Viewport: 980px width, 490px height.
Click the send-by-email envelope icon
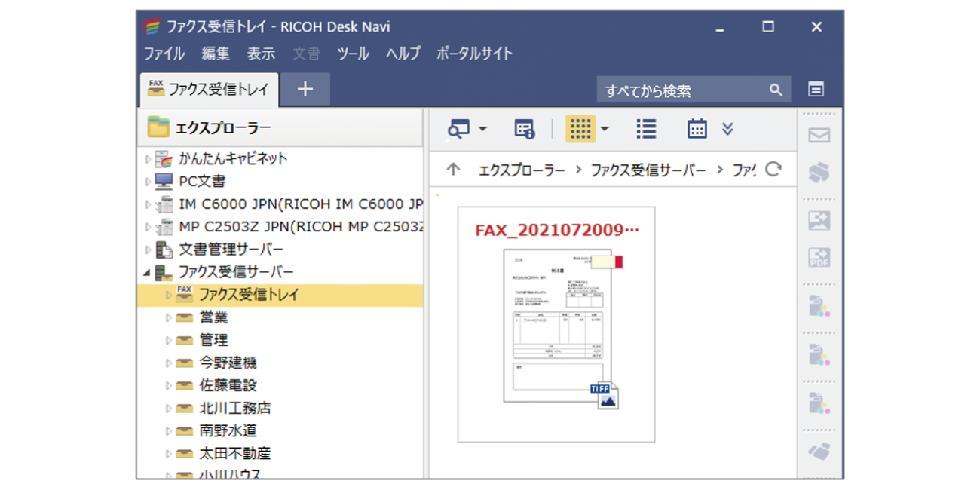[819, 134]
